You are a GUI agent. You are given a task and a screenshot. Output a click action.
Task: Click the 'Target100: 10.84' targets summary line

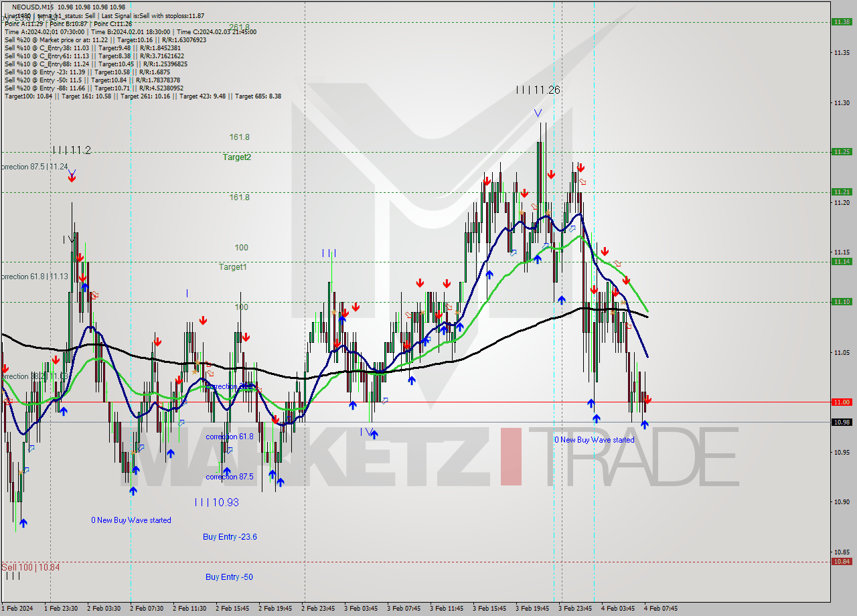click(x=143, y=96)
